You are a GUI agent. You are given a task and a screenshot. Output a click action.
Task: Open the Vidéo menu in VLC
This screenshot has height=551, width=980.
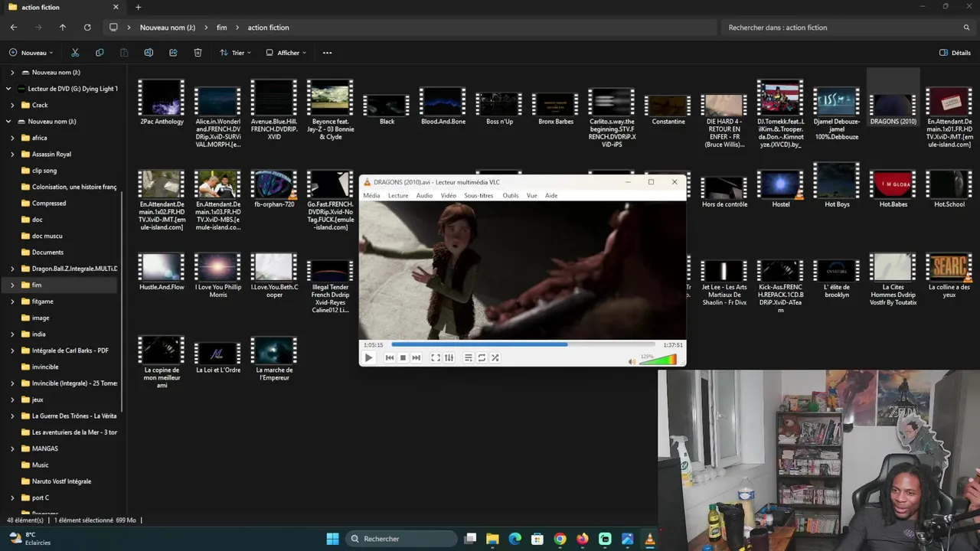pos(449,195)
